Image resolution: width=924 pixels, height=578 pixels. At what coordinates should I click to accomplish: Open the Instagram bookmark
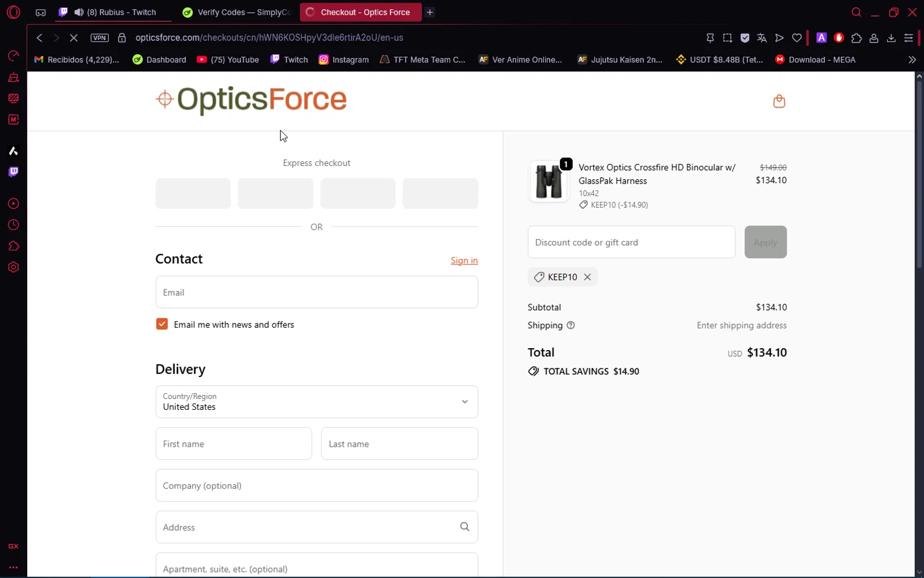[344, 60]
